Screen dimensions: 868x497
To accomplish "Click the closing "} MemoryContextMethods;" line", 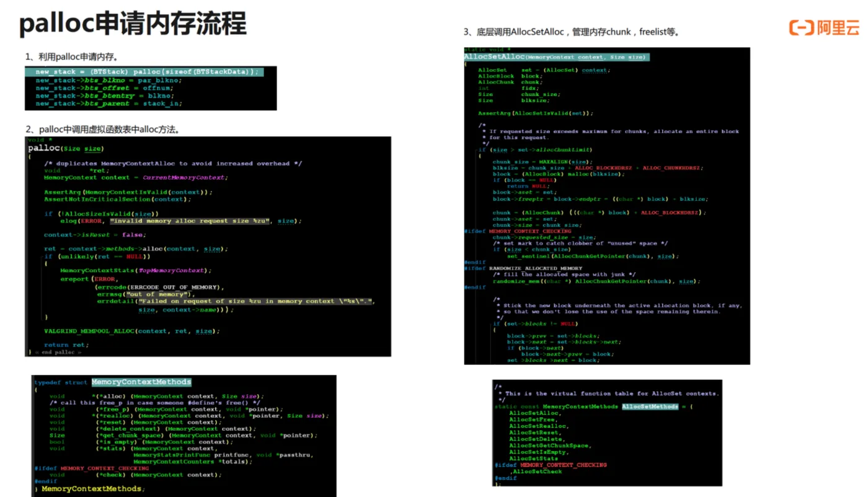I will pos(90,489).
